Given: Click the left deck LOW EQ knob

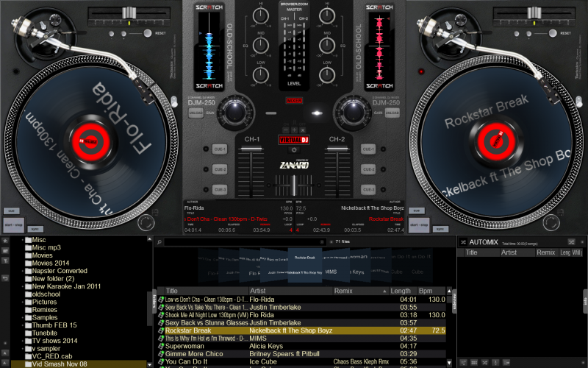Looking at the screenshot, I should [x=261, y=75].
